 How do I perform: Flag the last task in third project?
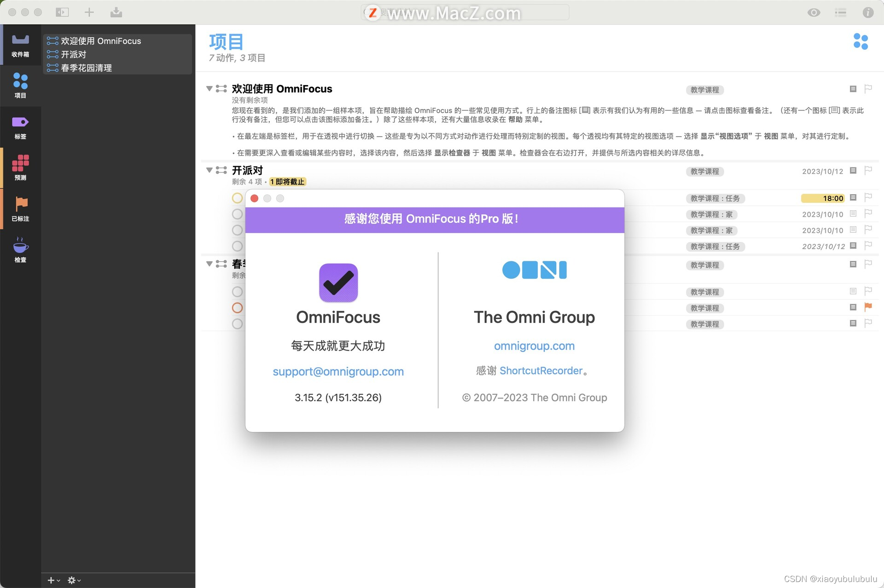[868, 323]
